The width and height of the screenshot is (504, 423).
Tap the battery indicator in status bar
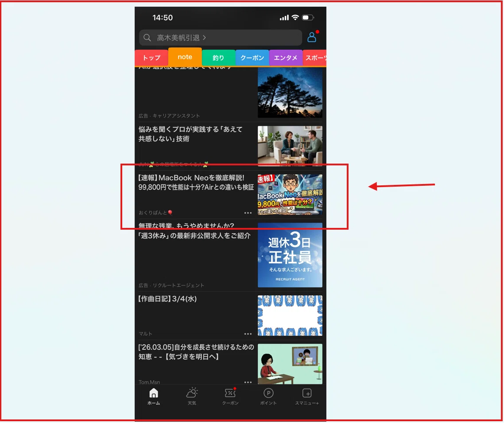click(x=308, y=17)
